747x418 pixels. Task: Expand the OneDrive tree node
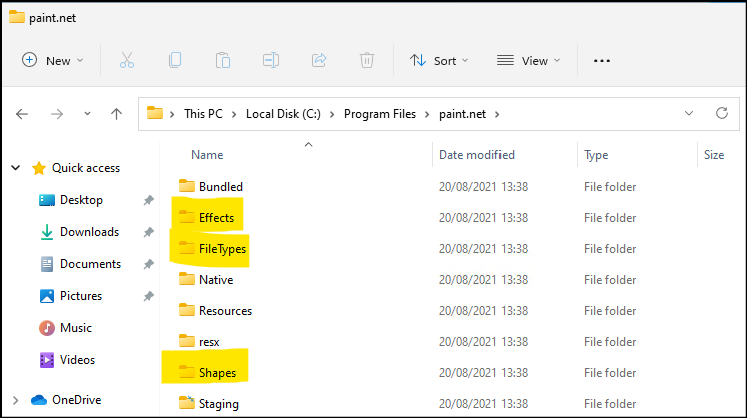[16, 400]
